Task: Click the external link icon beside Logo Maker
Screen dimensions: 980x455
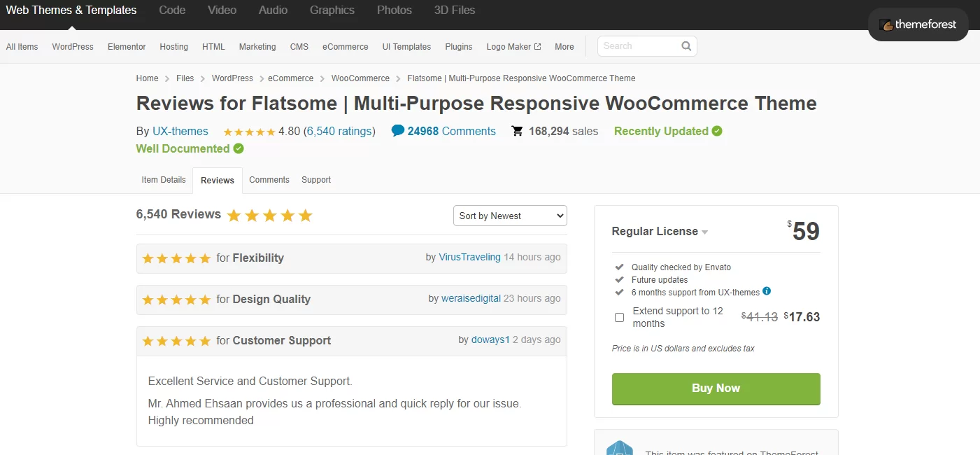Action: click(x=537, y=47)
